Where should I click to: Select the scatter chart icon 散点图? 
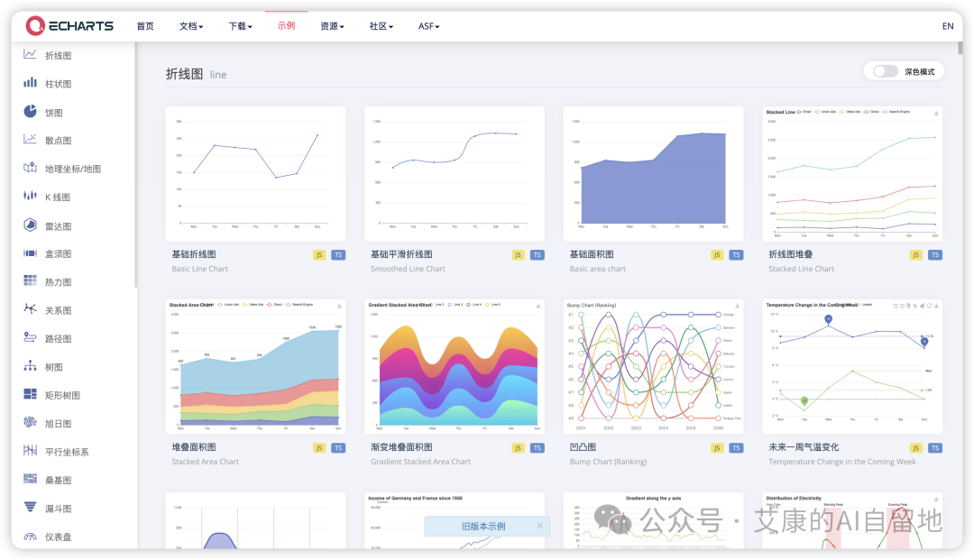pos(30,140)
